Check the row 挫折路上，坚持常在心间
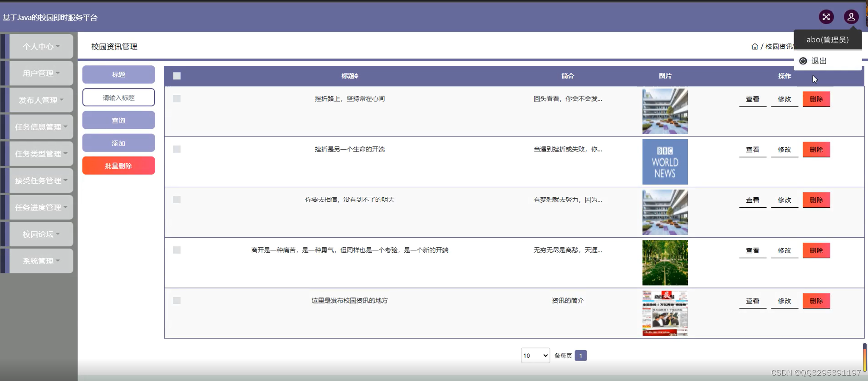This screenshot has width=868, height=381. point(177,98)
